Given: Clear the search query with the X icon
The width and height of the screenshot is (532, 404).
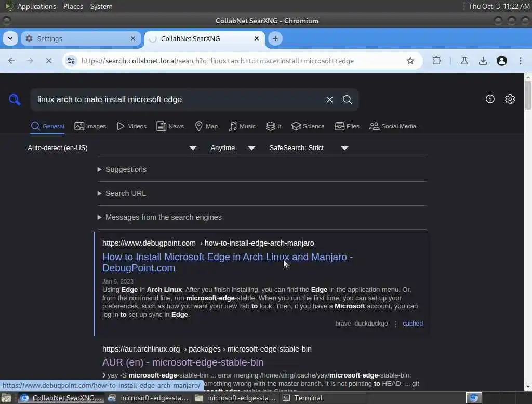Looking at the screenshot, I should coord(329,99).
